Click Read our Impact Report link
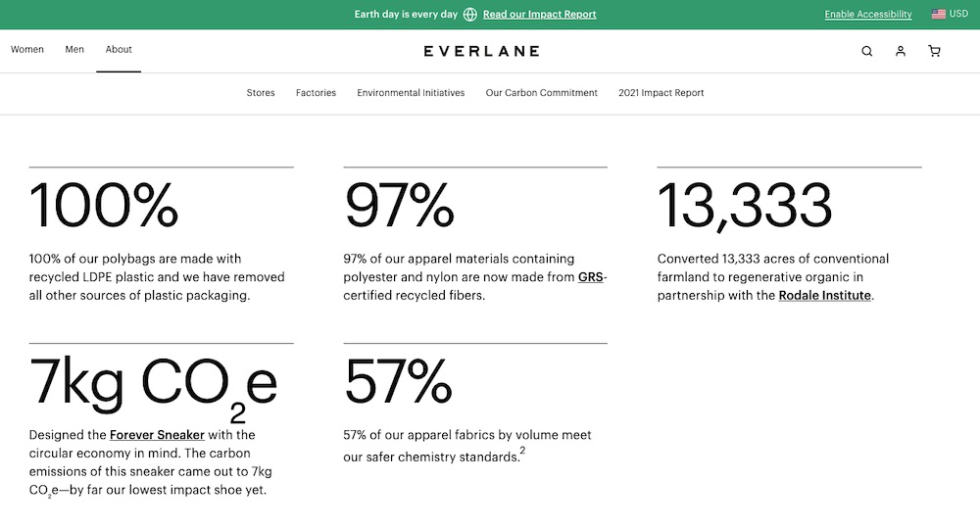Screen dimensions: 980x530 (x=539, y=15)
